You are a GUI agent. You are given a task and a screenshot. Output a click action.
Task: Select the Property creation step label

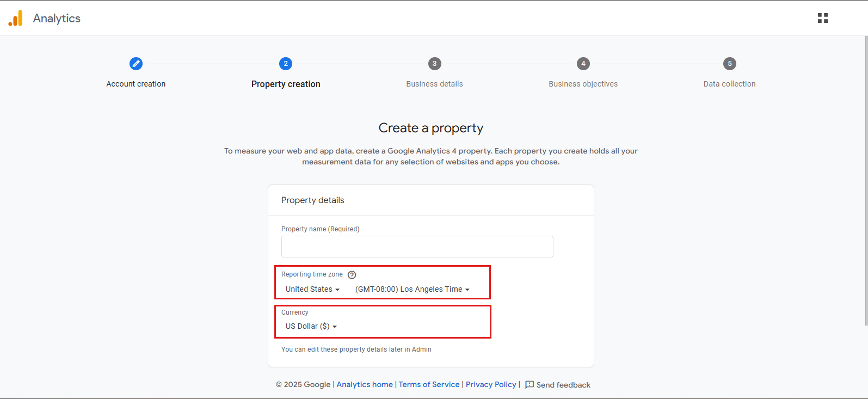point(286,84)
